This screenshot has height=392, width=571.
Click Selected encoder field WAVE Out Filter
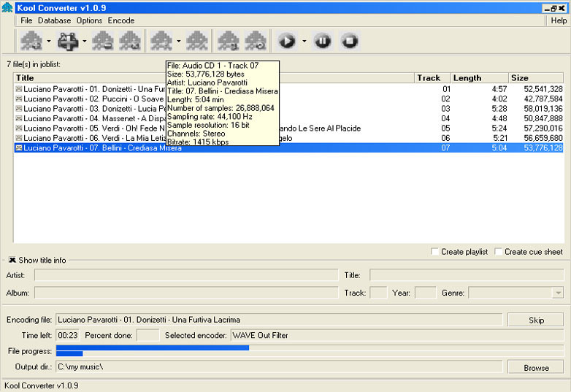pos(397,335)
